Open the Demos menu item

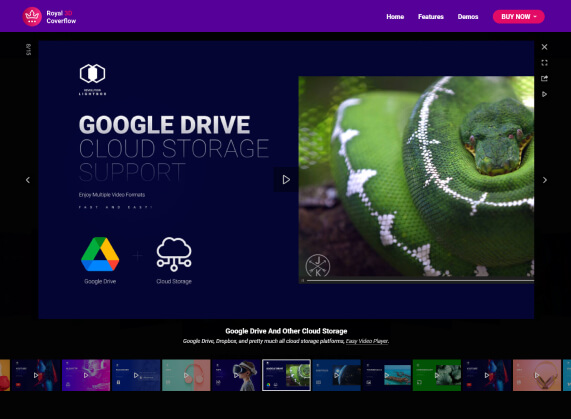pos(468,17)
